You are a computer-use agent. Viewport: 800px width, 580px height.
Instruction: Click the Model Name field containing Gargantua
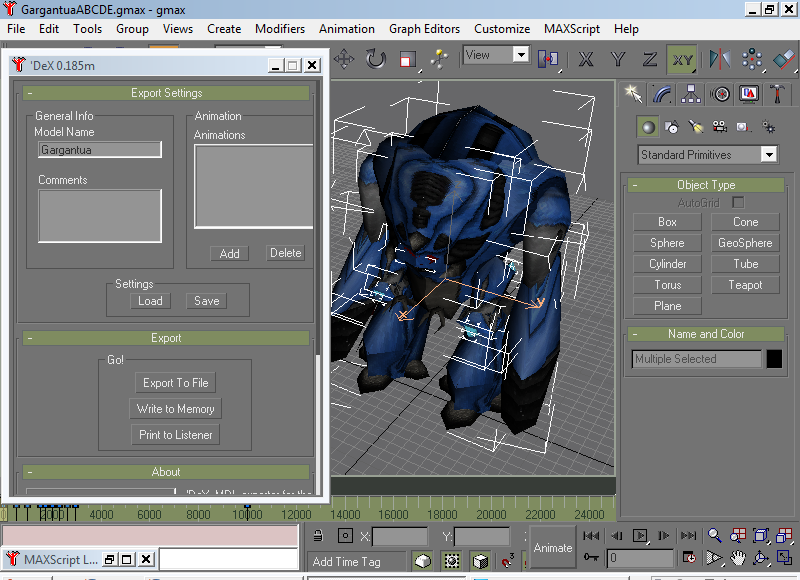point(100,150)
